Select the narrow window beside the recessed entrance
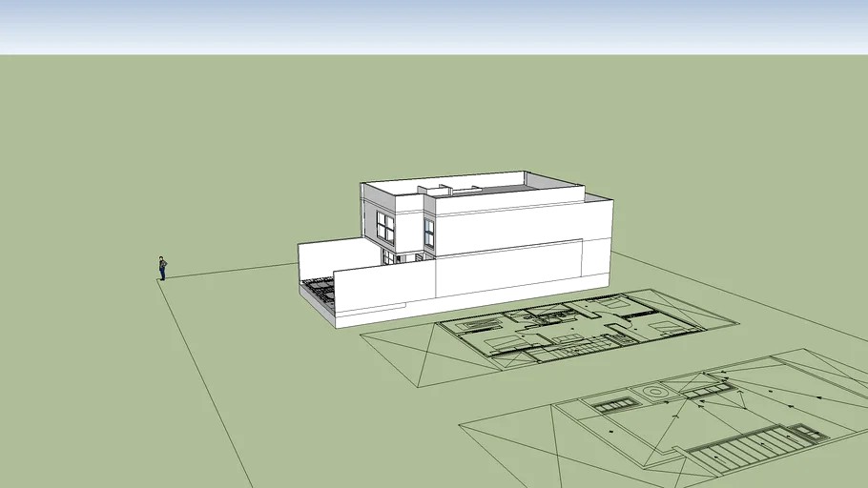This screenshot has height=488, width=868. pos(429,233)
